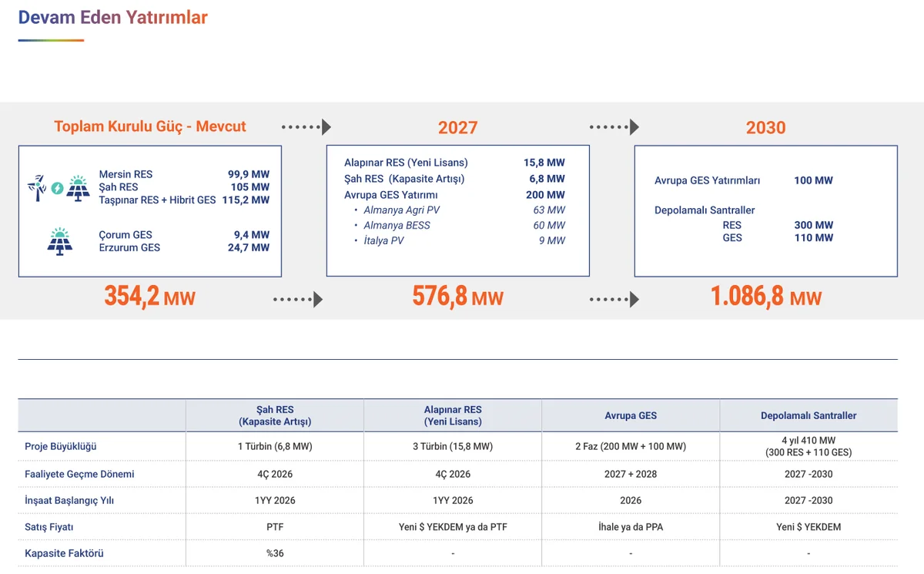The height and width of the screenshot is (574, 924).
Task: Click the dotted arrow after 354,2 MW
Action: coord(297,299)
